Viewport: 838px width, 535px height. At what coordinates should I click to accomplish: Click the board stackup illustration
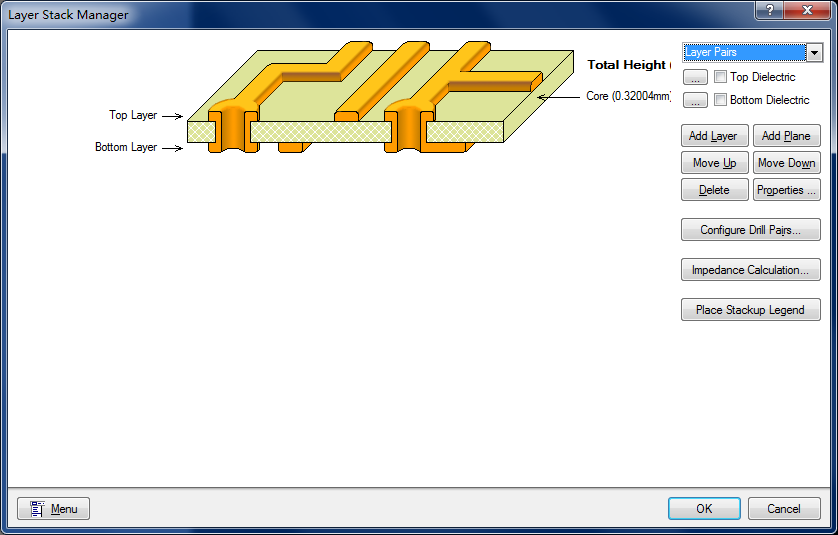381,97
